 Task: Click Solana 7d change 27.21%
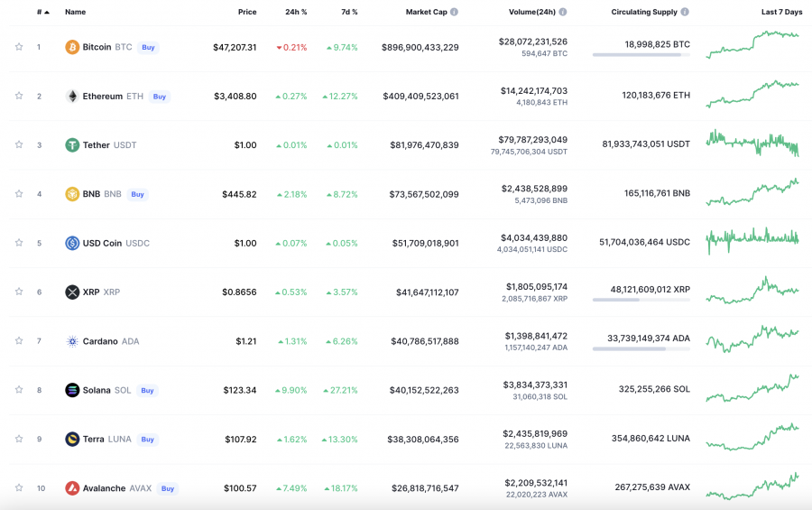(340, 390)
